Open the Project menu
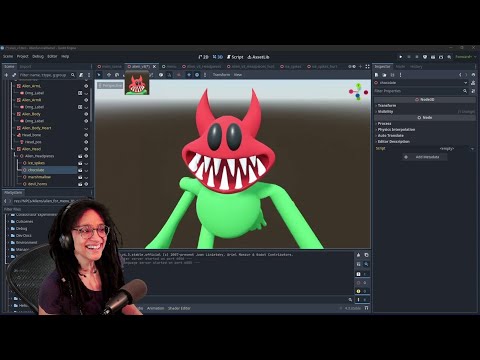 click(23, 56)
